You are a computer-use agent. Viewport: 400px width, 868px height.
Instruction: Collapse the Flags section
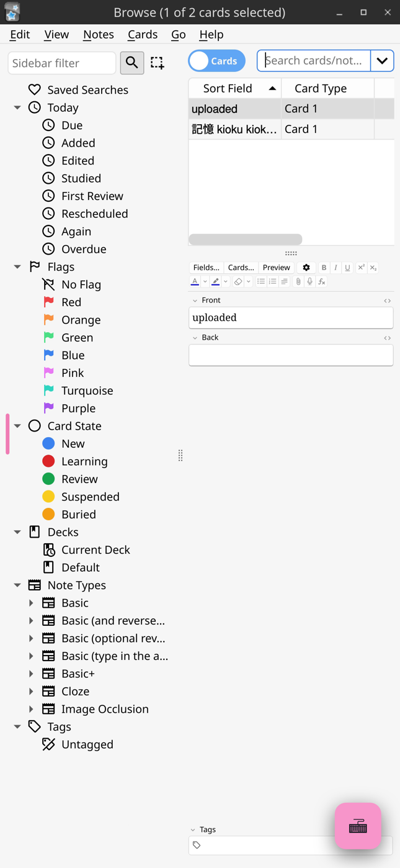tap(17, 266)
